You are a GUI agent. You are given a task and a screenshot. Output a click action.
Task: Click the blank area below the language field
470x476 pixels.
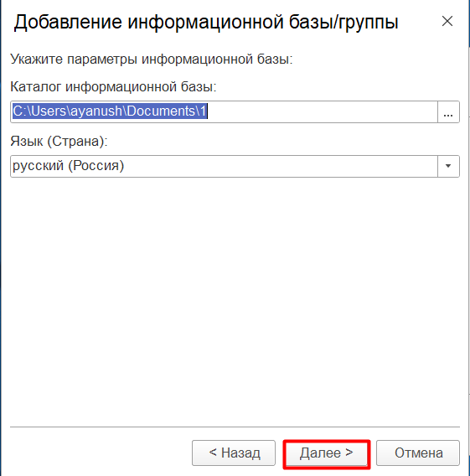tap(235, 301)
